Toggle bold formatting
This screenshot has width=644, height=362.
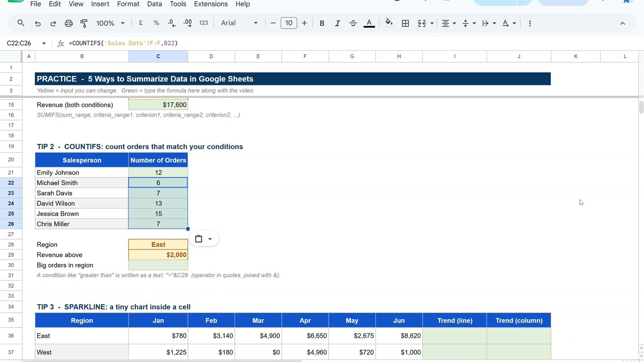point(322,23)
